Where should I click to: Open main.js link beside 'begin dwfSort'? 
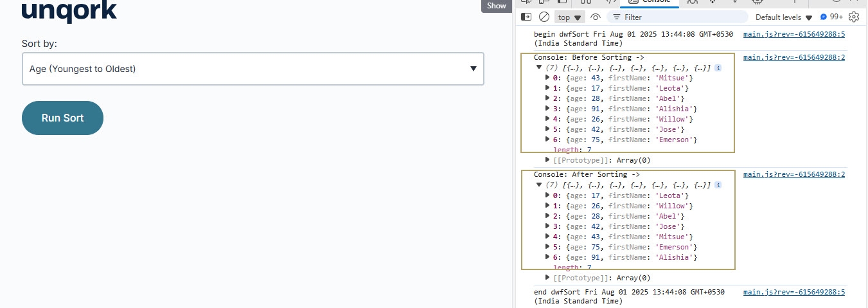click(x=794, y=35)
